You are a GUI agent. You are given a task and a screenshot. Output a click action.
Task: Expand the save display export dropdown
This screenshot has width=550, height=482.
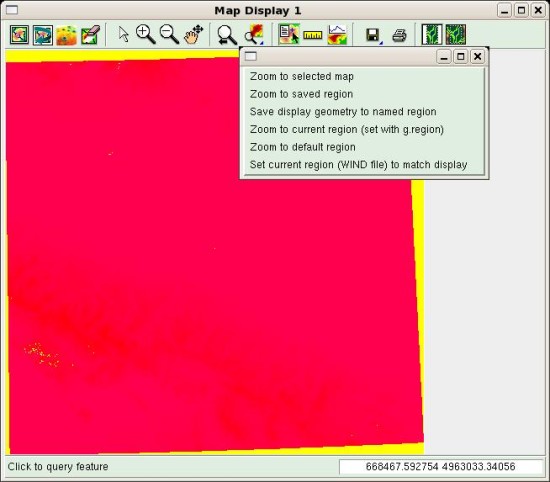click(x=374, y=35)
